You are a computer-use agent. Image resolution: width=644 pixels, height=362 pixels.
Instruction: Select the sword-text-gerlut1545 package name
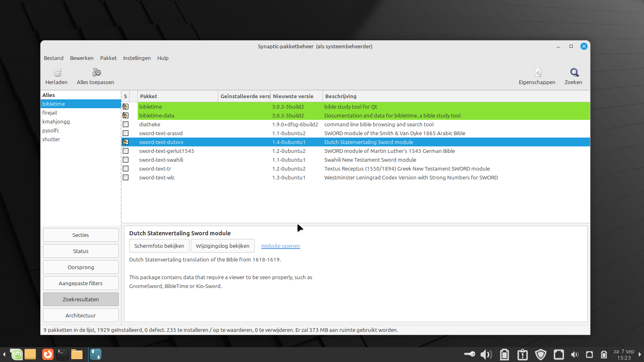coord(167,151)
